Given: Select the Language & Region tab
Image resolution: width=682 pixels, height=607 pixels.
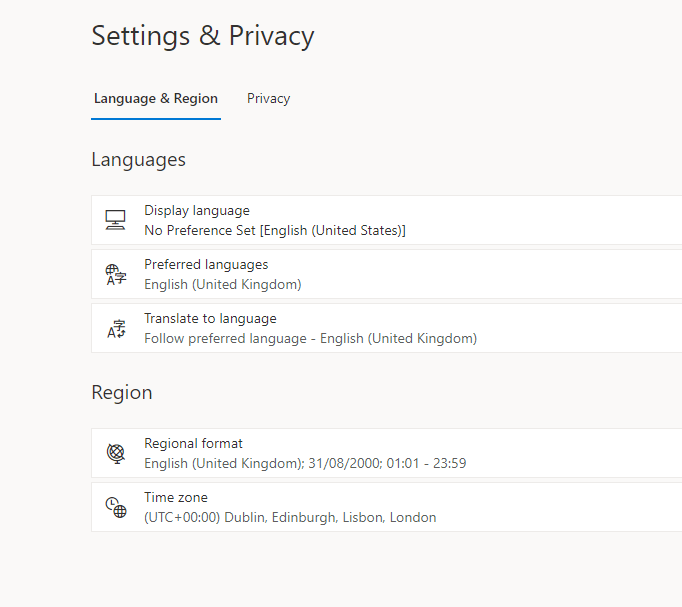Looking at the screenshot, I should pyautogui.click(x=156, y=99).
